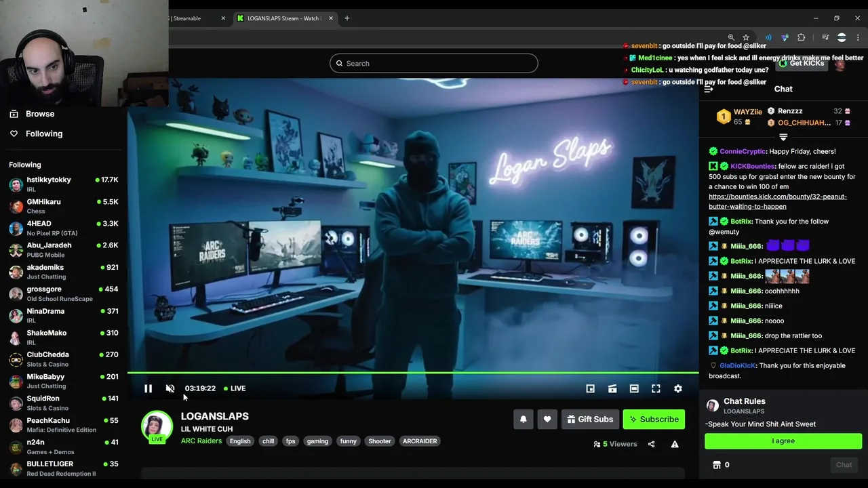Image resolution: width=868 pixels, height=488 pixels.
Task: Open akademiks channel in Following list
Action: [x=64, y=272]
